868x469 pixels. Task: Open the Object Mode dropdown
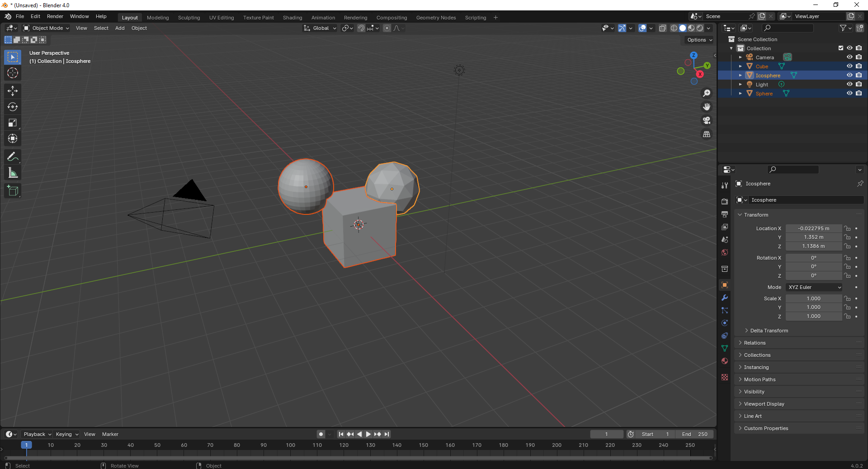click(46, 28)
